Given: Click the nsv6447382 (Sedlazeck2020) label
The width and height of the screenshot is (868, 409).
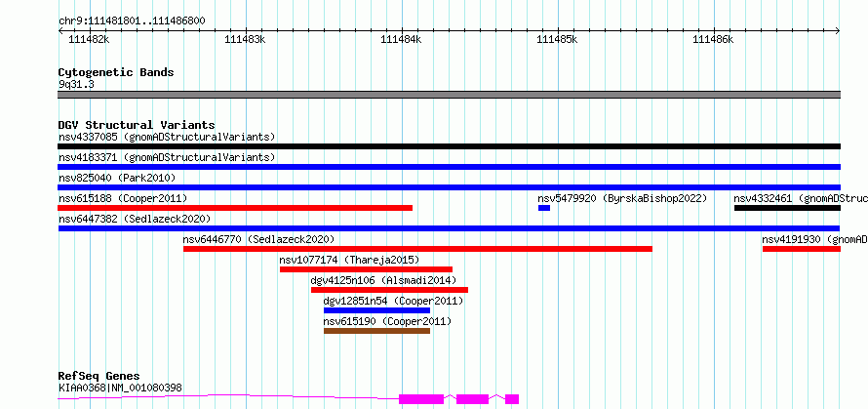Looking at the screenshot, I should 135,219.
